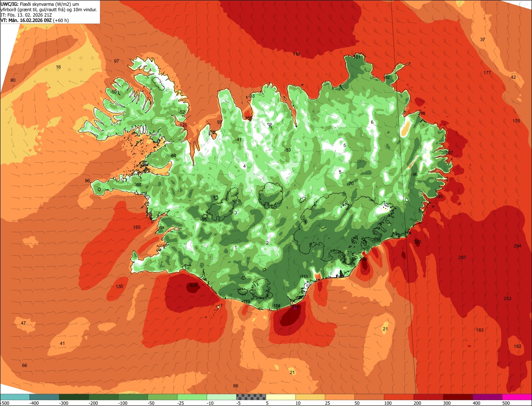The image size is (532, 406).
Task: Click the map value '335' off the east fjords
Action: (439, 196)
